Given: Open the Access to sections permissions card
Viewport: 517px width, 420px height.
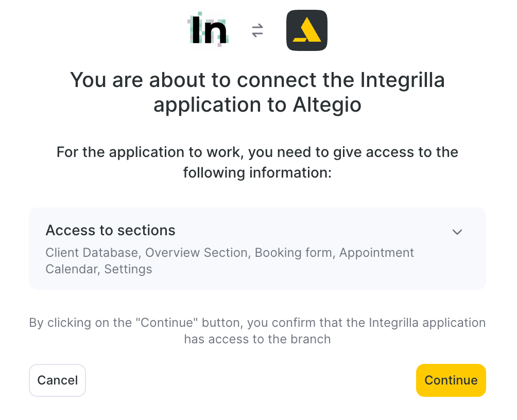Looking at the screenshot, I should (x=257, y=249).
